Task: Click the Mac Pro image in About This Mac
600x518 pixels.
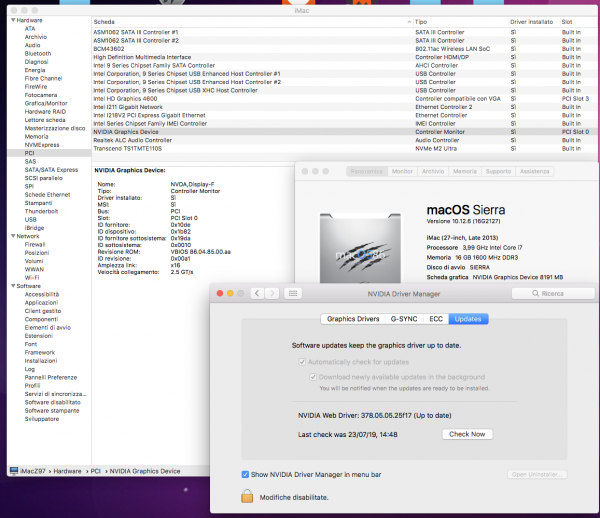Action: pyautogui.click(x=360, y=248)
